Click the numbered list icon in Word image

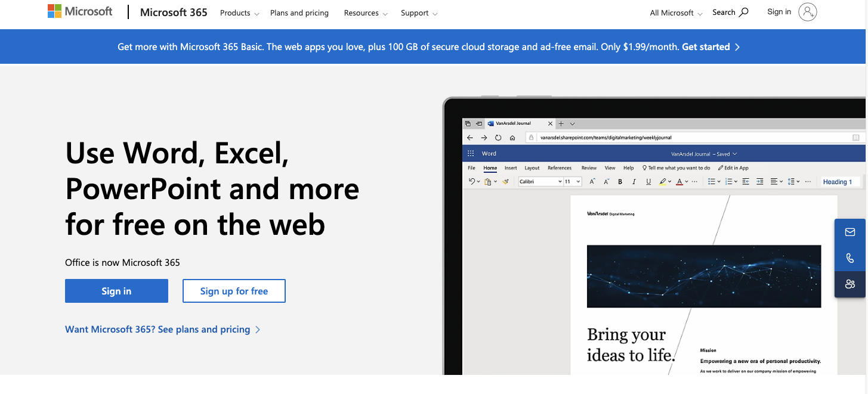click(728, 182)
